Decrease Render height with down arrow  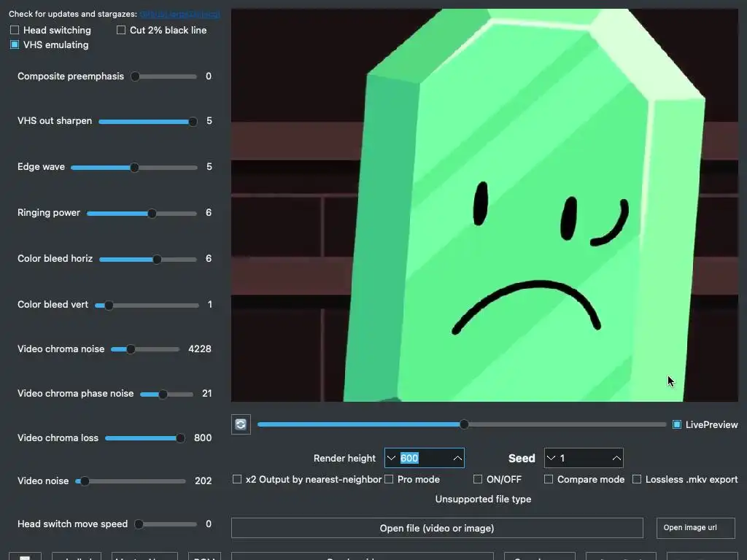click(x=391, y=458)
